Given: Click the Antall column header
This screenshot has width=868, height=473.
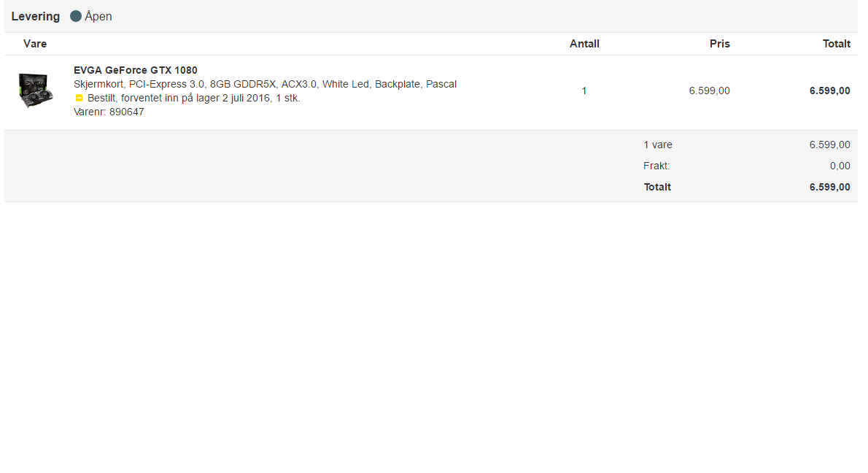Looking at the screenshot, I should 584,44.
